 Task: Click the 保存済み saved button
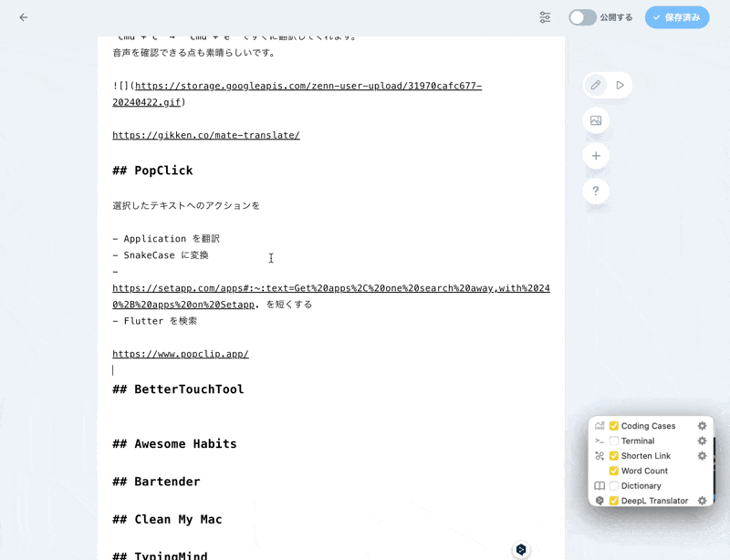click(677, 17)
